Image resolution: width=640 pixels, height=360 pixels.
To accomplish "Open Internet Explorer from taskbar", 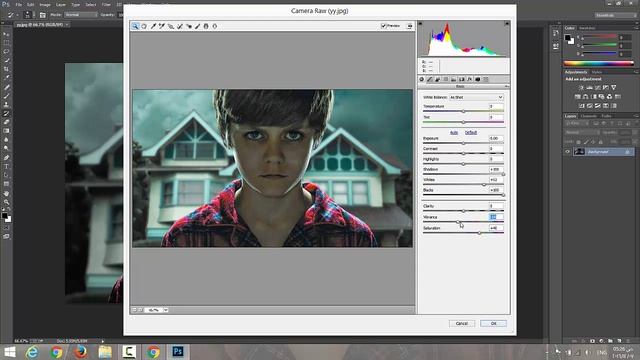I will tap(32, 352).
